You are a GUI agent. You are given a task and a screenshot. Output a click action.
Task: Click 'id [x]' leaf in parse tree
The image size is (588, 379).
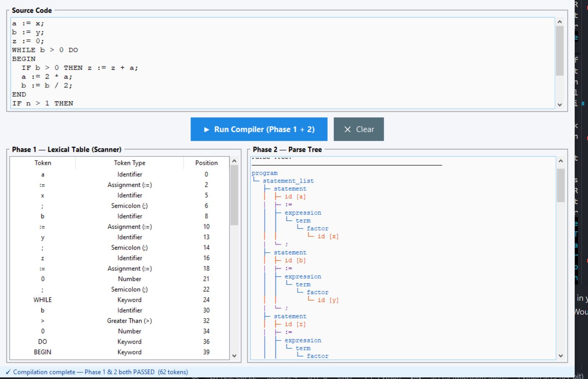point(328,236)
